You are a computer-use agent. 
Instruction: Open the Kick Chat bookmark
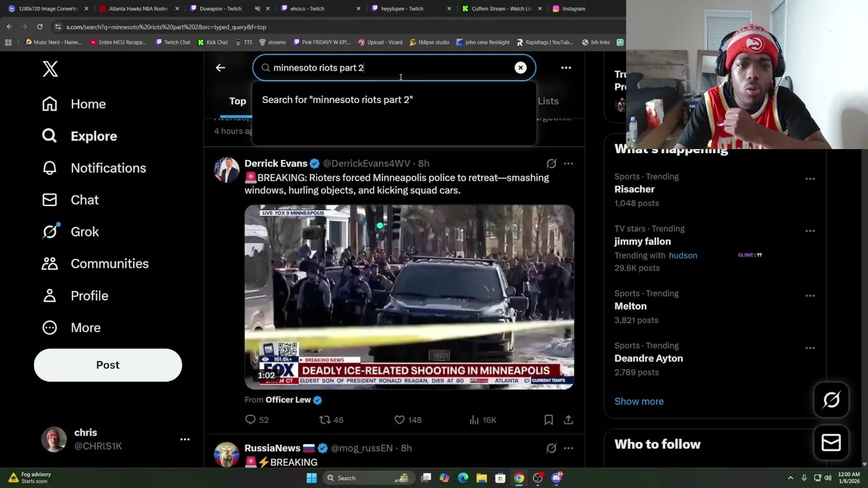[x=213, y=42]
